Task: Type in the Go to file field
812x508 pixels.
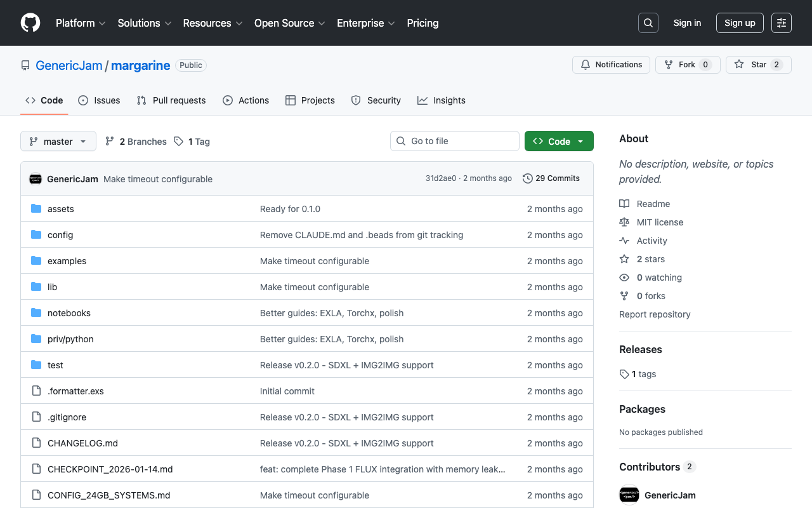Action: click(x=454, y=141)
